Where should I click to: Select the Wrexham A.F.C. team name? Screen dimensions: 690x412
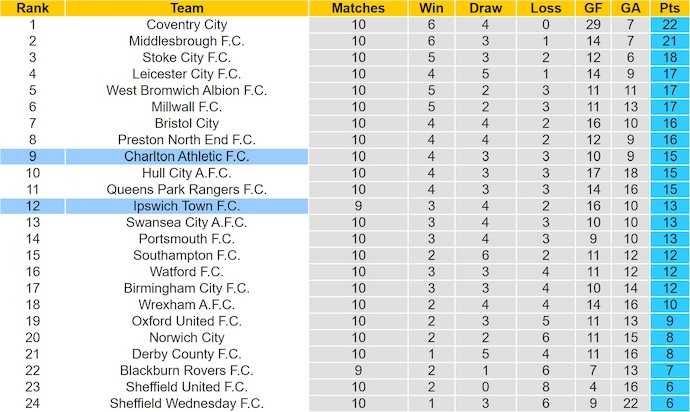(186, 304)
